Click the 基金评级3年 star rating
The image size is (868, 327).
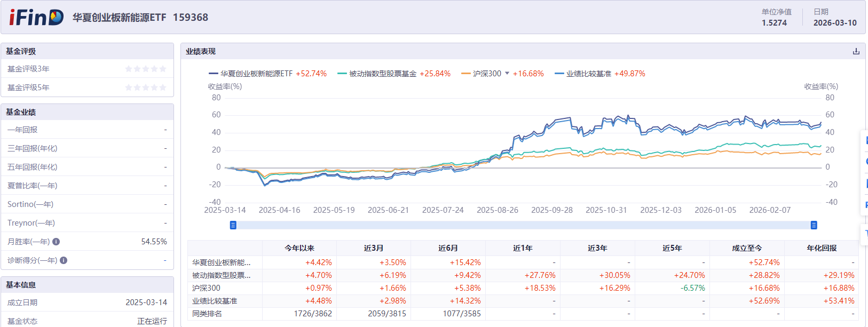146,69
